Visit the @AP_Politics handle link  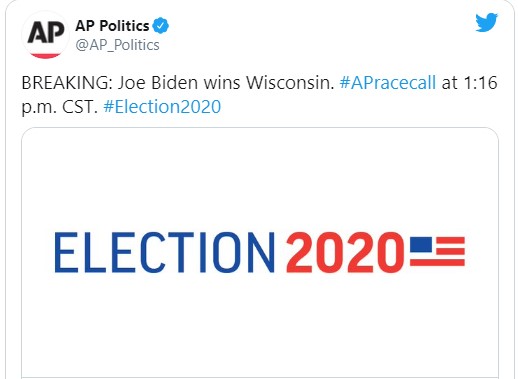coord(117,45)
